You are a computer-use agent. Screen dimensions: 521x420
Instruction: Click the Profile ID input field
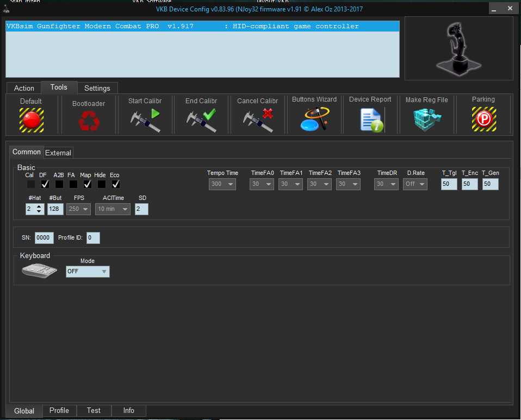coord(93,238)
